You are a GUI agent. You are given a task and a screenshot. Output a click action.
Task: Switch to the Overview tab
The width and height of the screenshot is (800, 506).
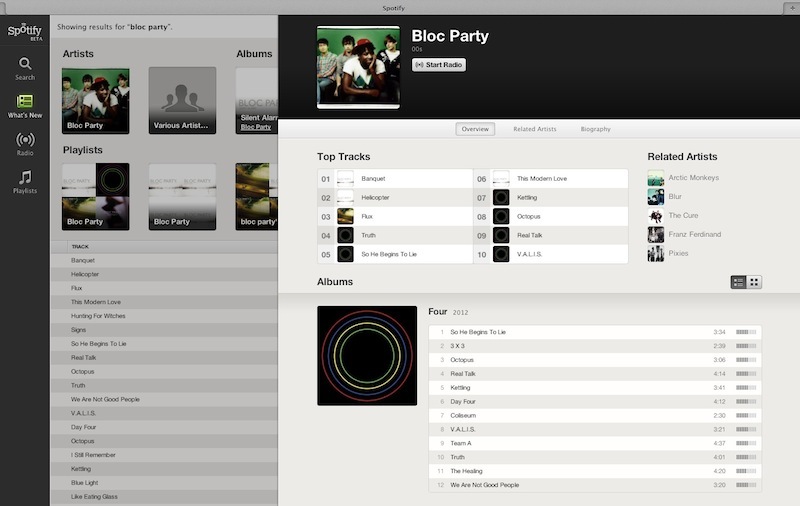(475, 129)
